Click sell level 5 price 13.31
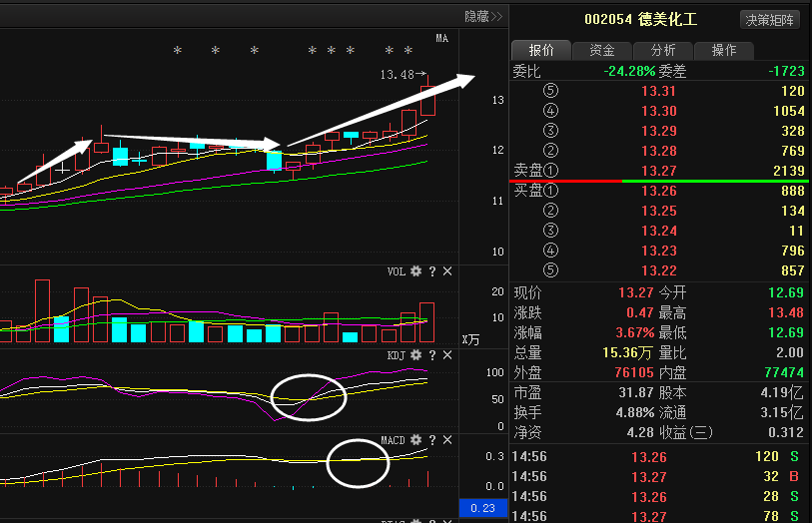This screenshot has width=812, height=523. pyautogui.click(x=659, y=91)
